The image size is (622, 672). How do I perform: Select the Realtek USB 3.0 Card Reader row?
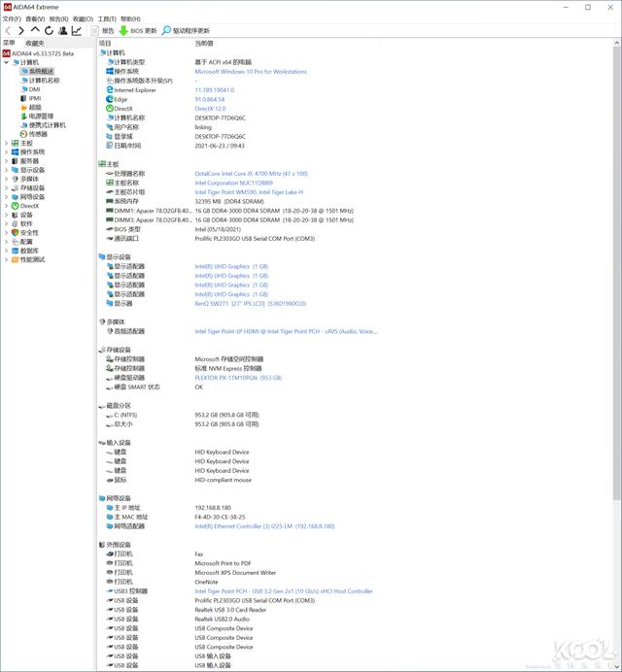[x=187, y=610]
